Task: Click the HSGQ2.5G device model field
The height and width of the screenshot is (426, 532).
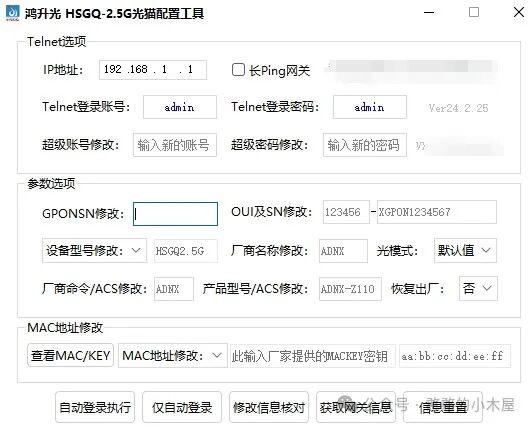Action: point(186,251)
